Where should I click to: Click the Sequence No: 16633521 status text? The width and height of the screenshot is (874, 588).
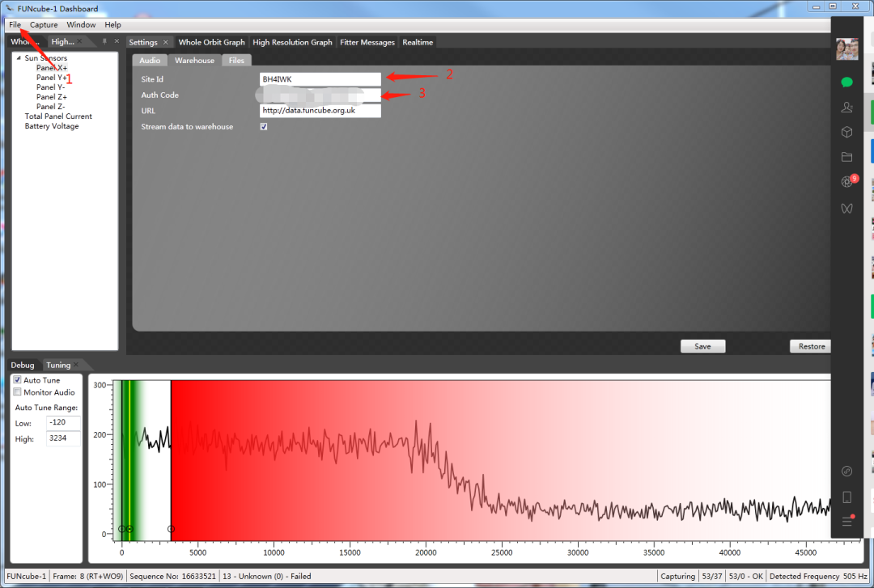tap(172, 577)
